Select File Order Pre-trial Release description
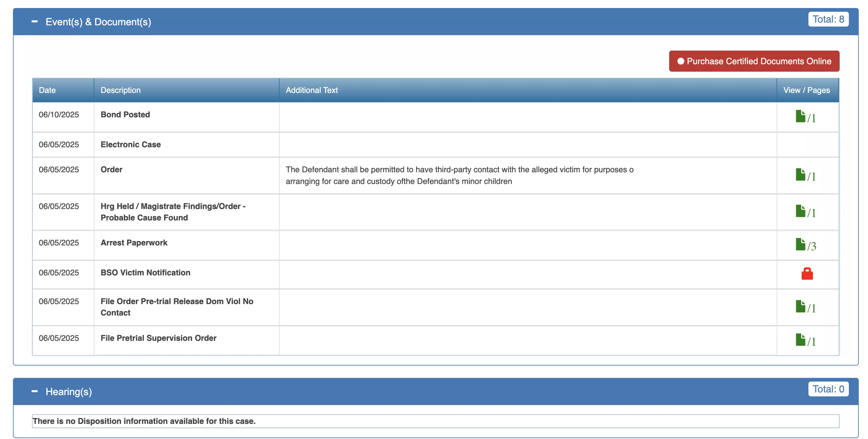Image resolution: width=868 pixels, height=439 pixels. click(x=177, y=307)
